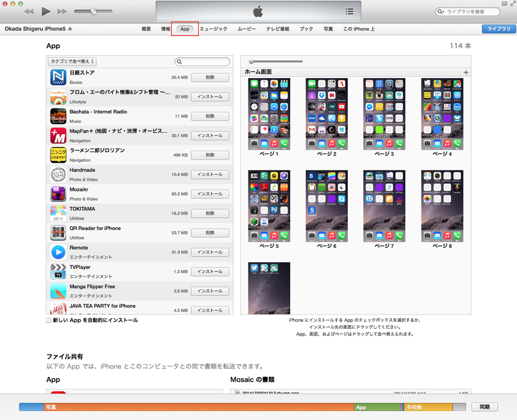Viewport: 517px width, 420px height.
Task: Open the カテゴリで並べ替え sort dropdown
Action: (x=72, y=61)
